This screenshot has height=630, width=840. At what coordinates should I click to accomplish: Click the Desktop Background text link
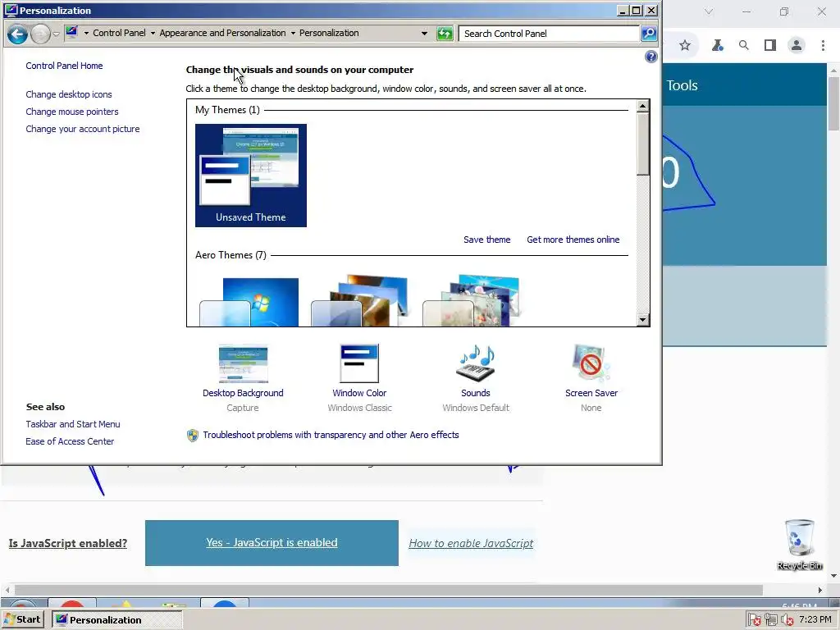[243, 393]
